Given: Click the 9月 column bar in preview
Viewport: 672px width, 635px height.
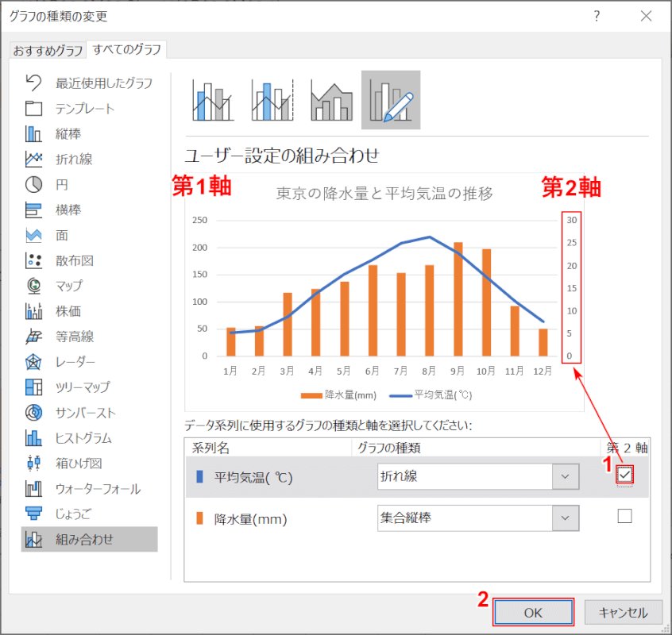Looking at the screenshot, I should (458, 299).
